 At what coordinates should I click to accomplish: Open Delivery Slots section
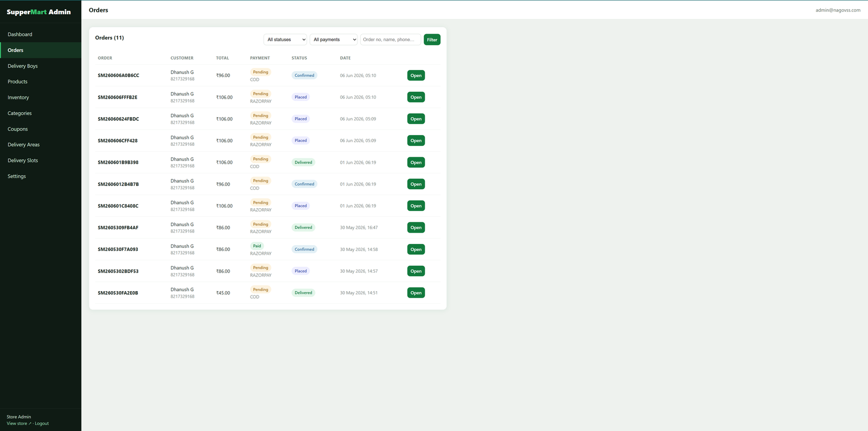pos(41,160)
